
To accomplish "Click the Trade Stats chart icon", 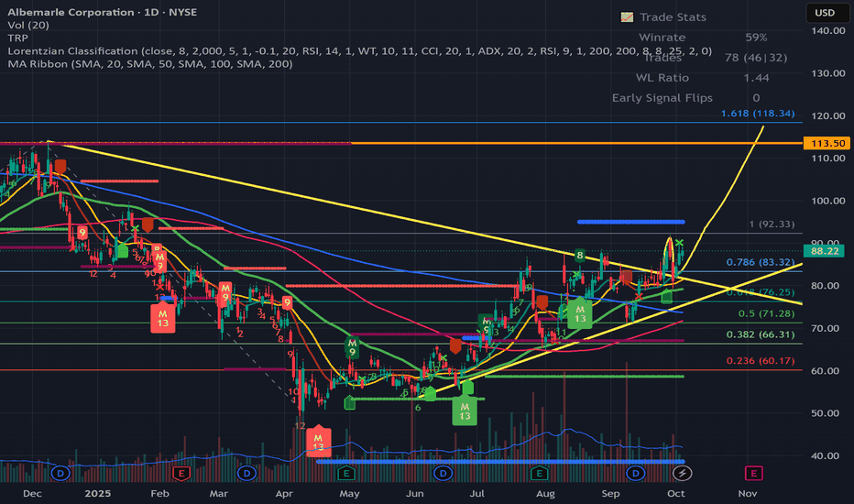I will coord(627,17).
